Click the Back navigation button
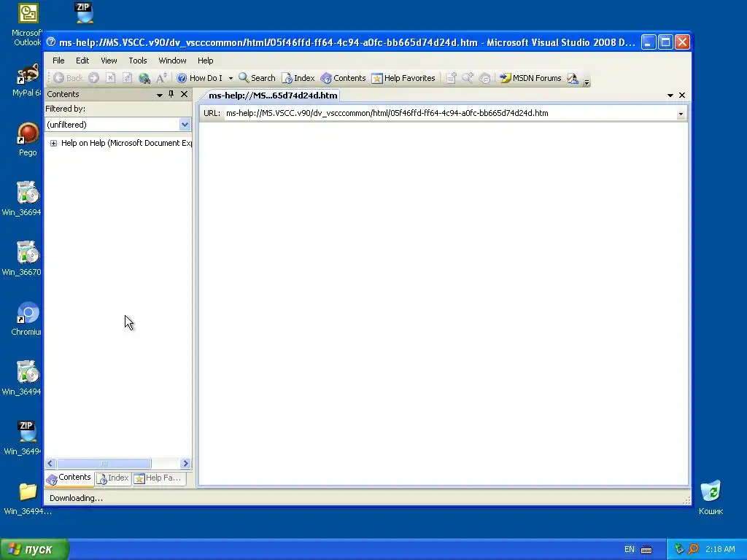 click(68, 78)
